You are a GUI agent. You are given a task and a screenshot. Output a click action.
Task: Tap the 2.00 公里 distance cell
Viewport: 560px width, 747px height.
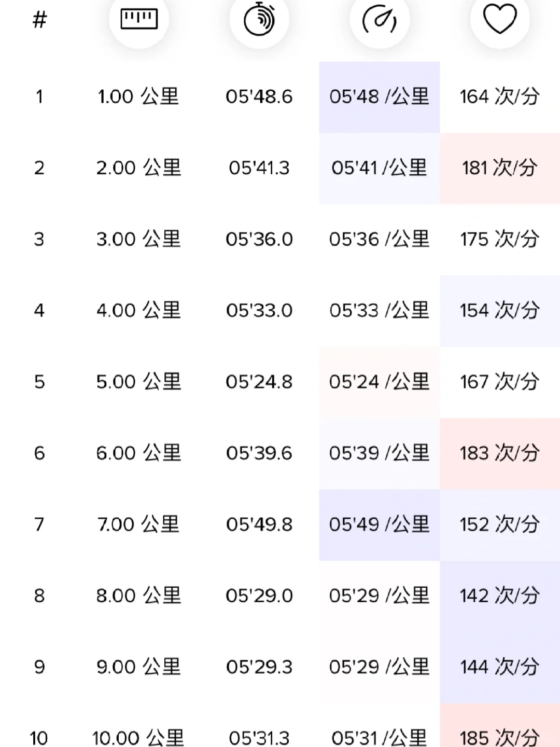pyautogui.click(x=139, y=168)
